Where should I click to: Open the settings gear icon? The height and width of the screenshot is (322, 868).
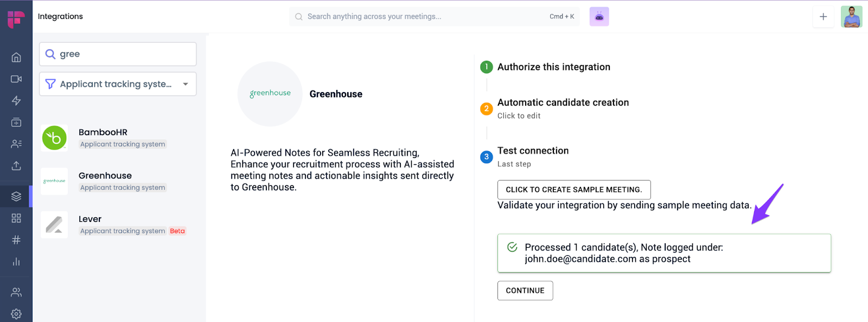click(16, 314)
